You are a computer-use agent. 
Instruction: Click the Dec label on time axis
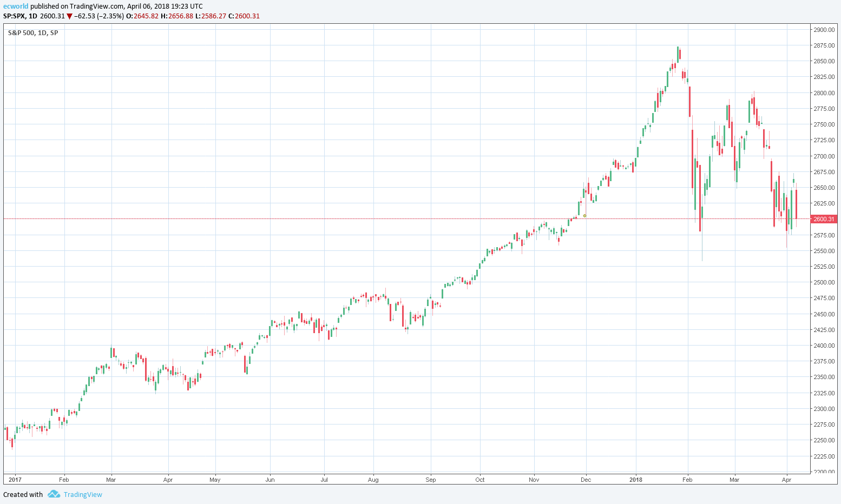[586, 480]
